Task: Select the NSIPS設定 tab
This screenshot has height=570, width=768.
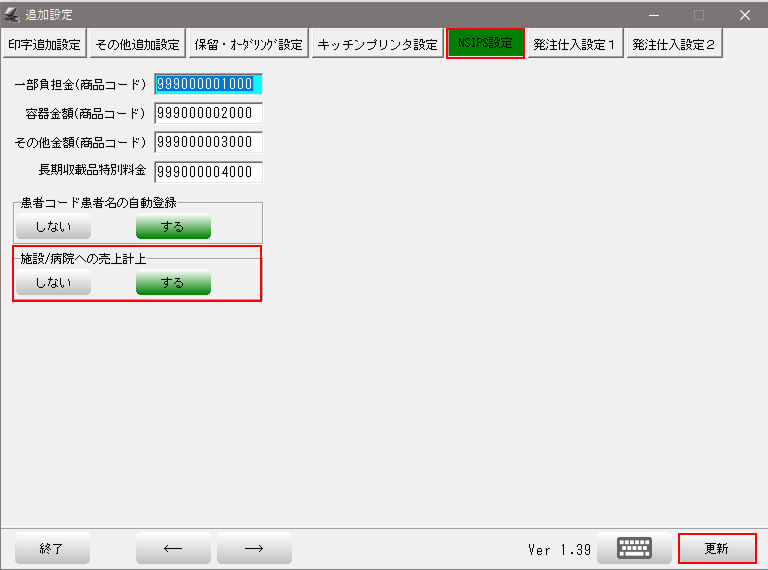Action: click(485, 44)
